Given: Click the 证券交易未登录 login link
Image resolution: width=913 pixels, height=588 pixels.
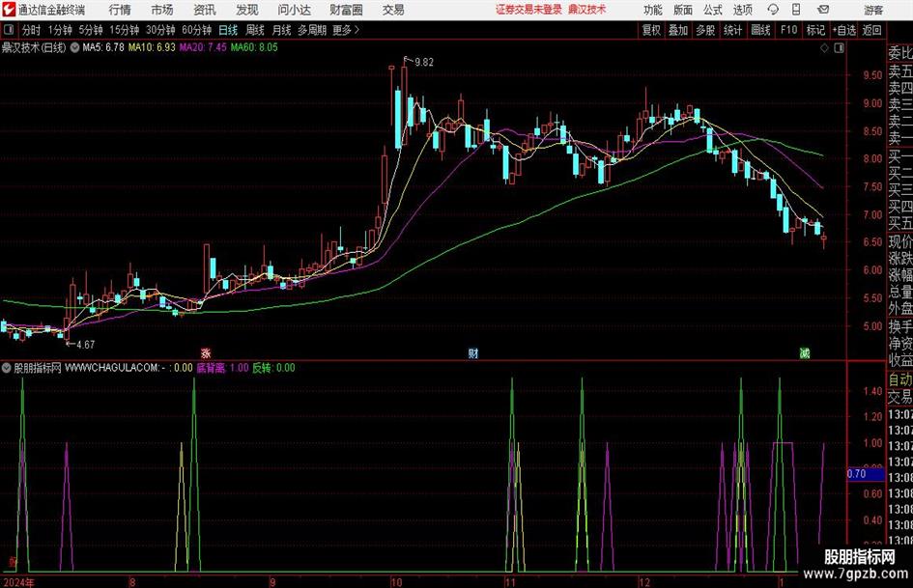Looking at the screenshot, I should coord(528,10).
